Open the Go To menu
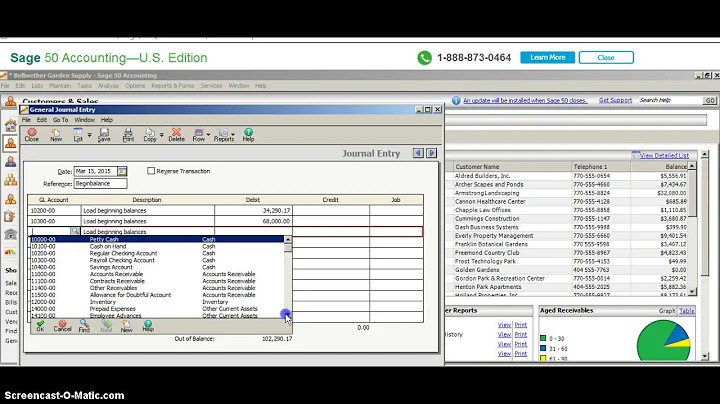 click(60, 120)
